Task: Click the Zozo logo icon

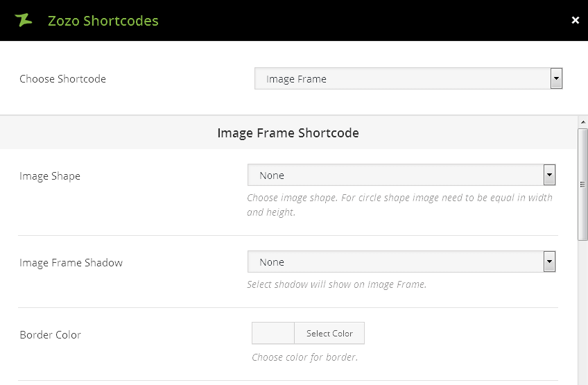Action: pos(24,20)
